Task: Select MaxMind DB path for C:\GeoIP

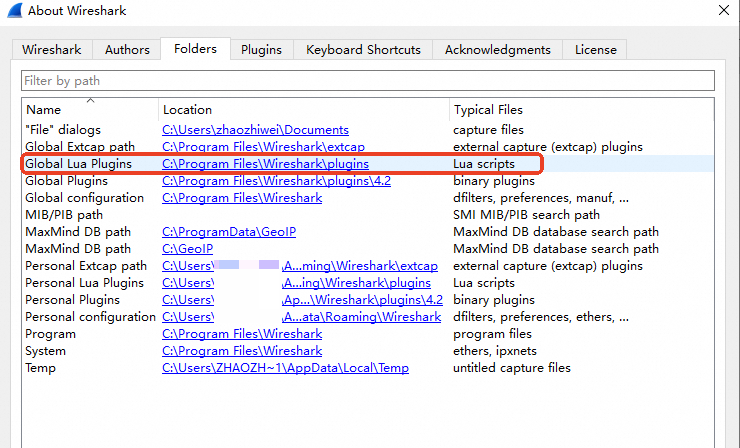Action: pyautogui.click(x=78, y=249)
